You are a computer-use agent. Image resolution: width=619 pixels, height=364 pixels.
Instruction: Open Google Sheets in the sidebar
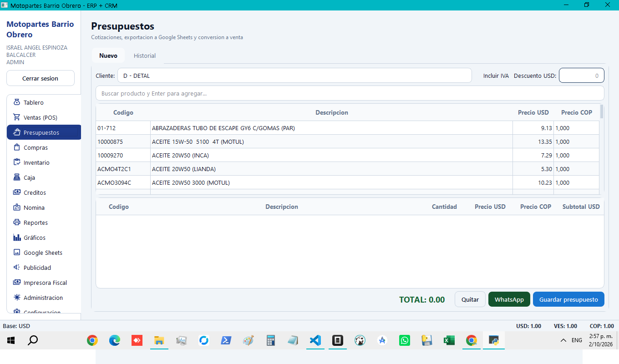(44, 253)
